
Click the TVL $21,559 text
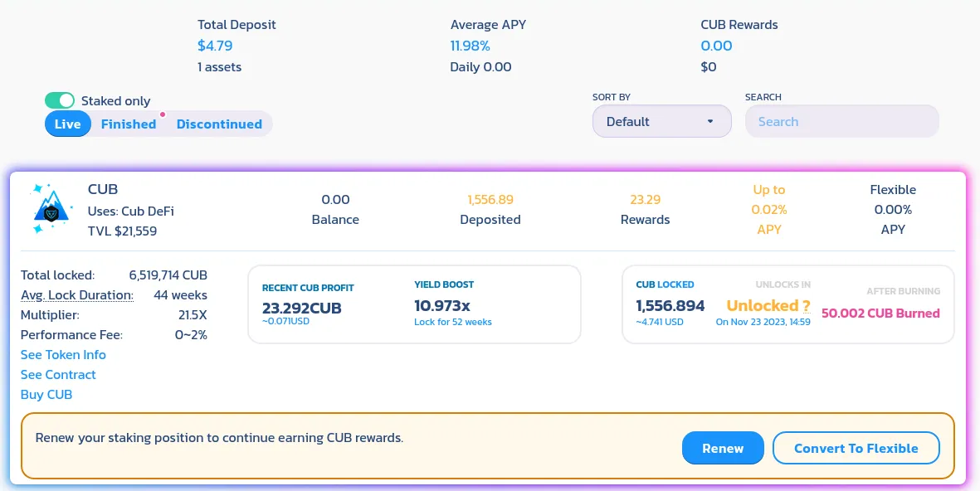coord(123,231)
